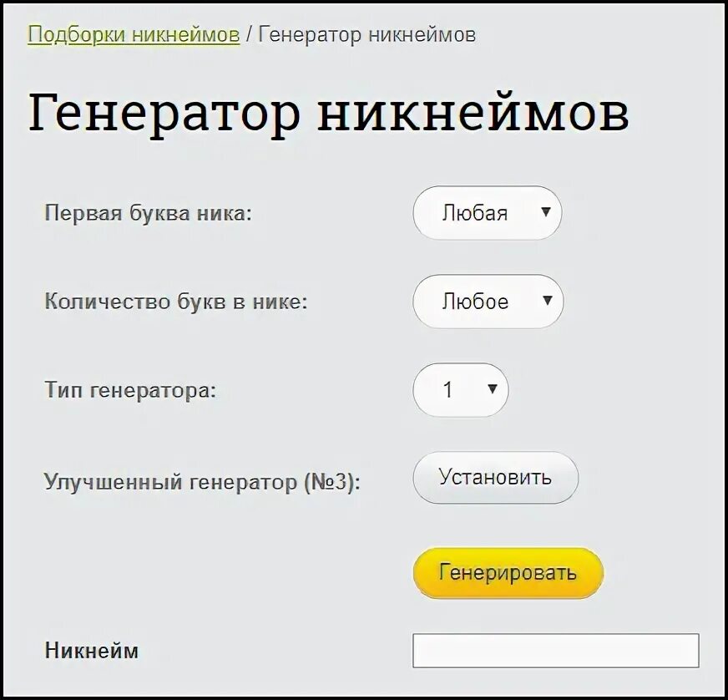728x700 pixels.
Task: Open the generator type dropdown showing 1
Action: (461, 390)
